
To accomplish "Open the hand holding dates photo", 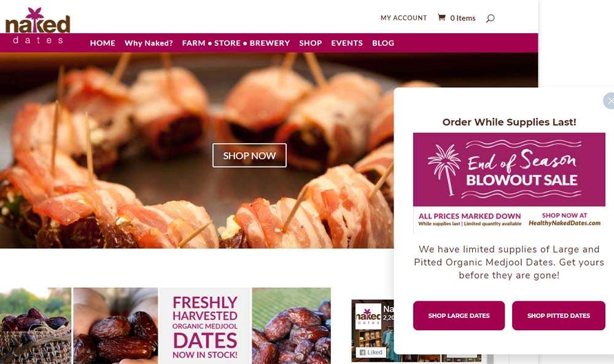I will coord(115,326).
